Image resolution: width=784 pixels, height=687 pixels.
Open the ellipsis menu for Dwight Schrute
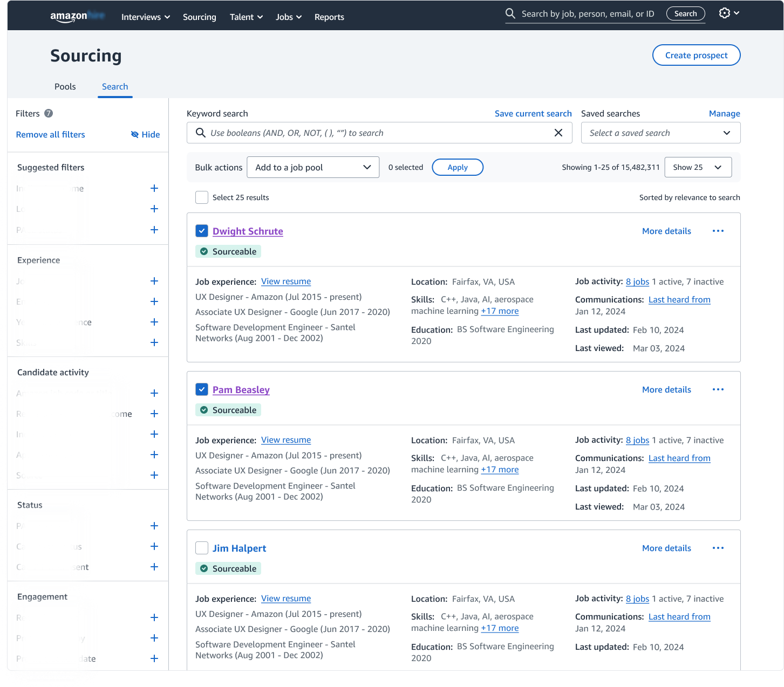coord(718,231)
